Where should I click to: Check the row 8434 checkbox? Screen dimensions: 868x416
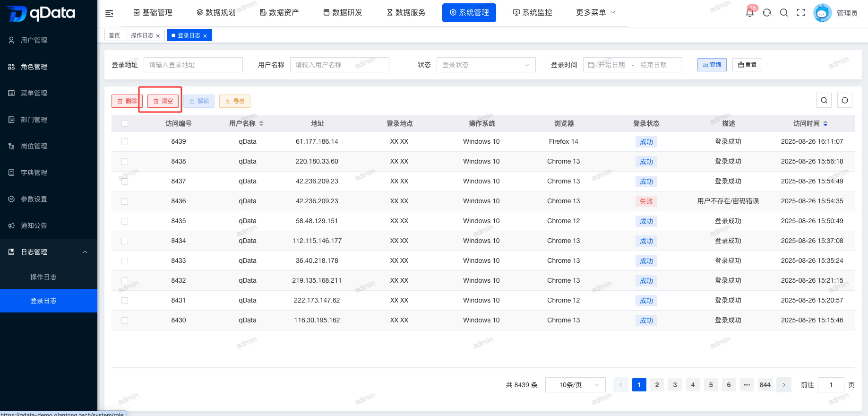click(125, 241)
